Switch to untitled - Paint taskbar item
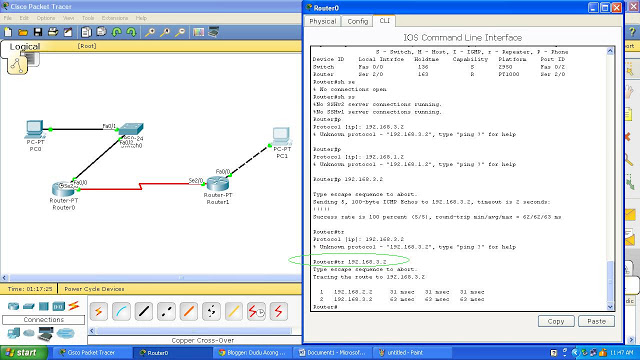Viewport: 640px width, 360px height. click(x=412, y=353)
